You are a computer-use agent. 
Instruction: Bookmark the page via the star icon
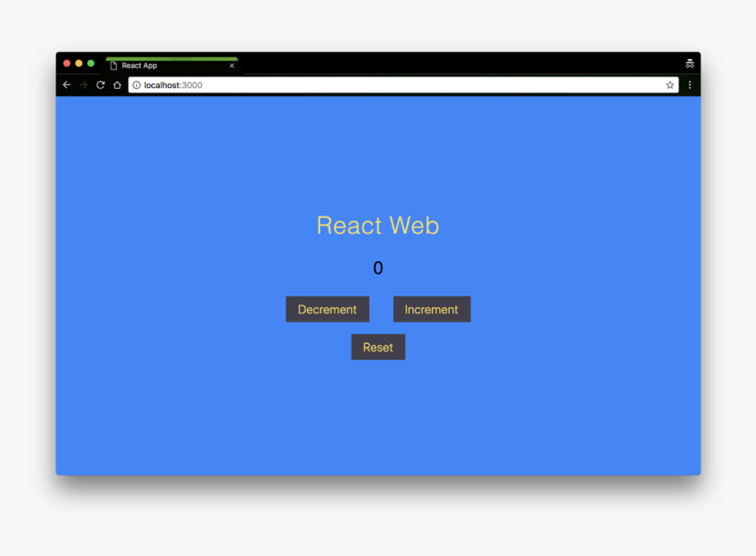[668, 84]
